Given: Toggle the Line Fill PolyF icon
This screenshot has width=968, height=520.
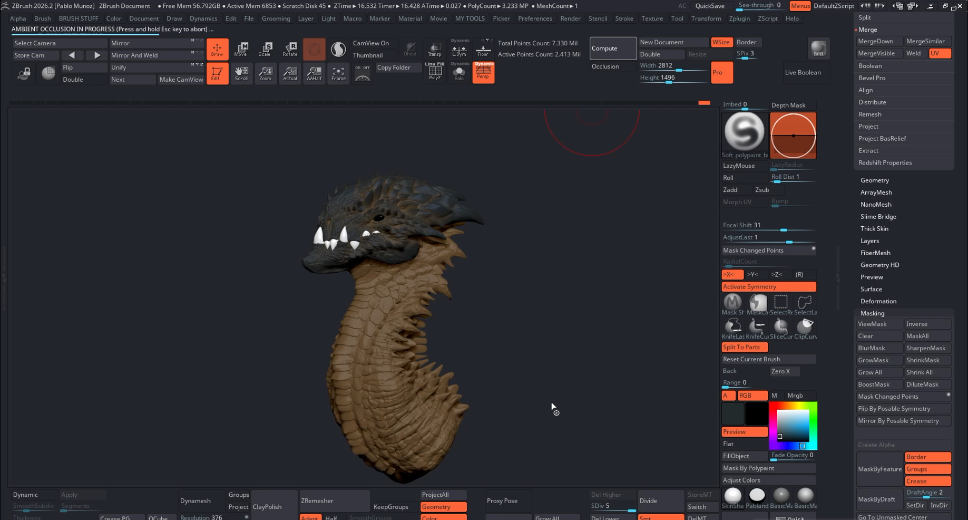Looking at the screenshot, I should point(435,72).
